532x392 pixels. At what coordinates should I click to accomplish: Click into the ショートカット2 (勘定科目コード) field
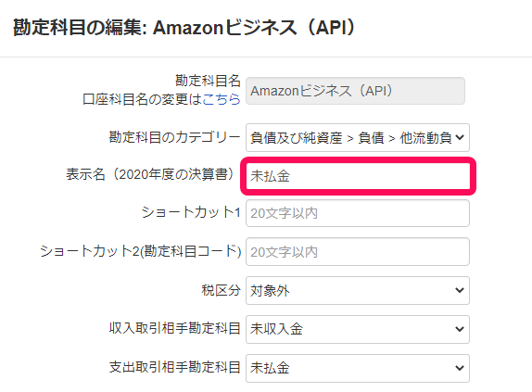click(358, 252)
